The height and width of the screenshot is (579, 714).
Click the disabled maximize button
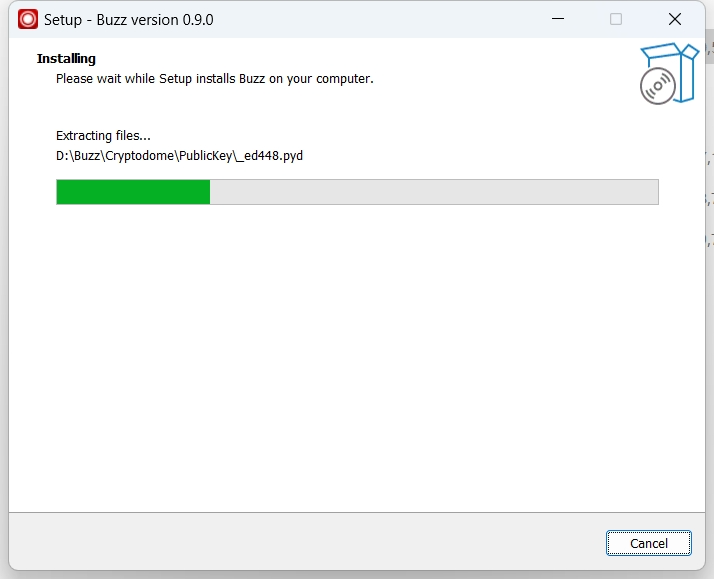point(616,19)
